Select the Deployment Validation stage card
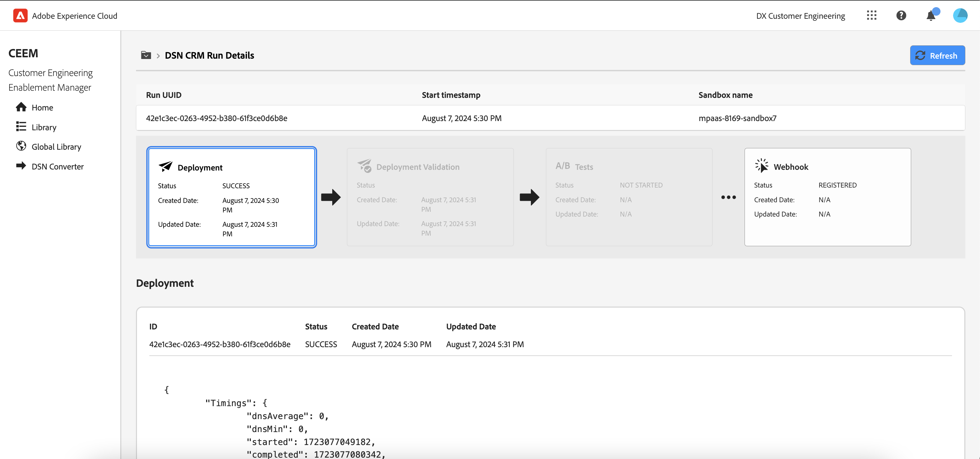This screenshot has height=459, width=980. pyautogui.click(x=430, y=197)
